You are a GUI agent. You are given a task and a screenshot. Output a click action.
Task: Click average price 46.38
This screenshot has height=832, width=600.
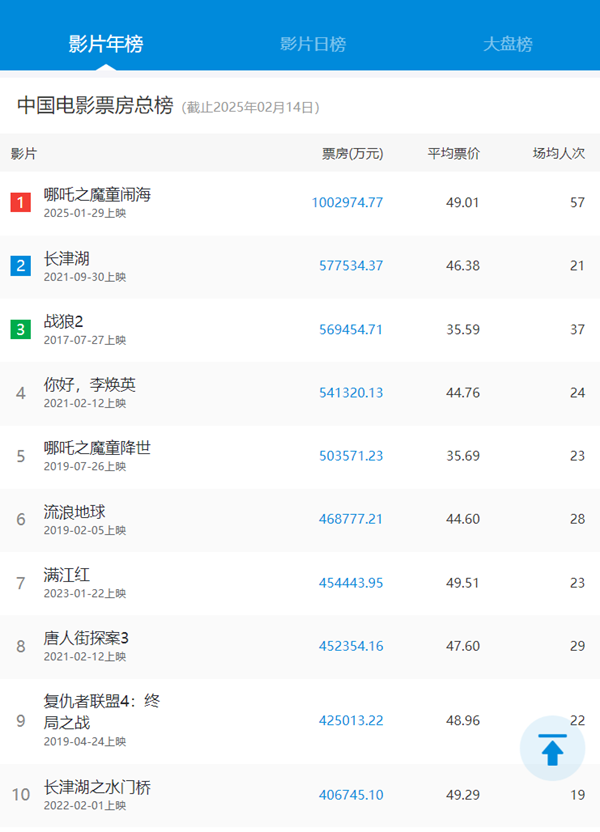tap(463, 265)
